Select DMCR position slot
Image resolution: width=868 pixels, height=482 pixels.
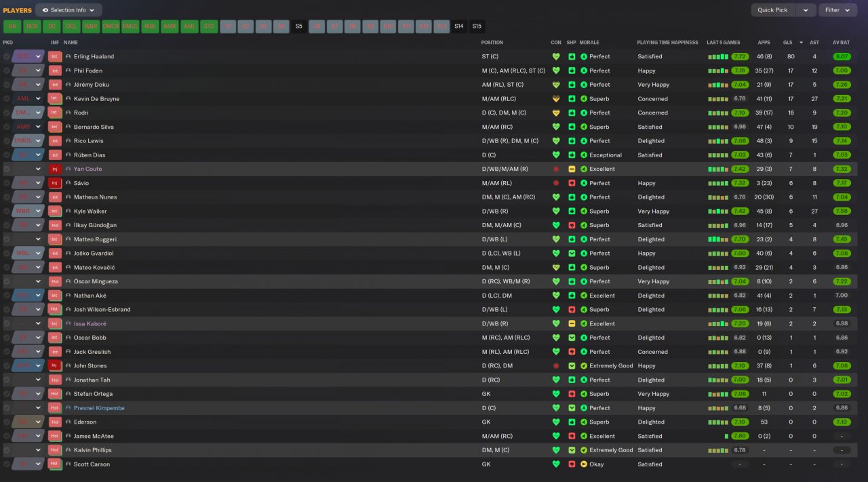pyautogui.click(x=111, y=26)
